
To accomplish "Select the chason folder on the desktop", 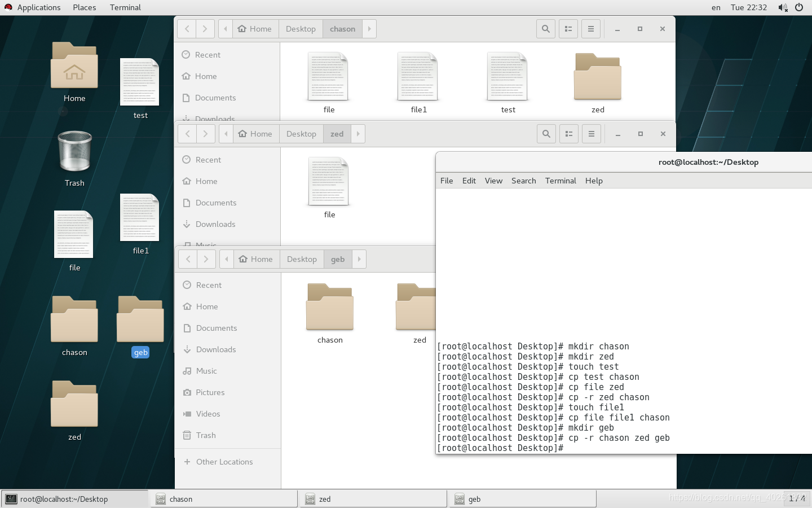I will [74, 319].
